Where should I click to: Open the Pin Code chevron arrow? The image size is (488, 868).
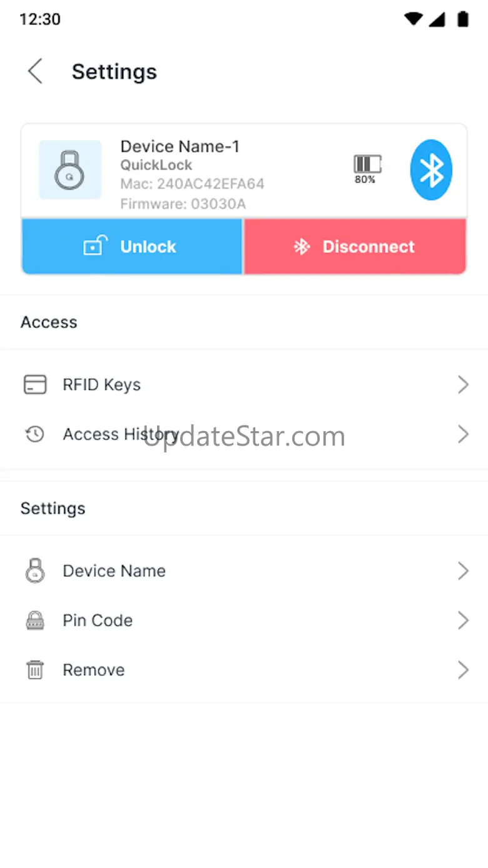463,620
